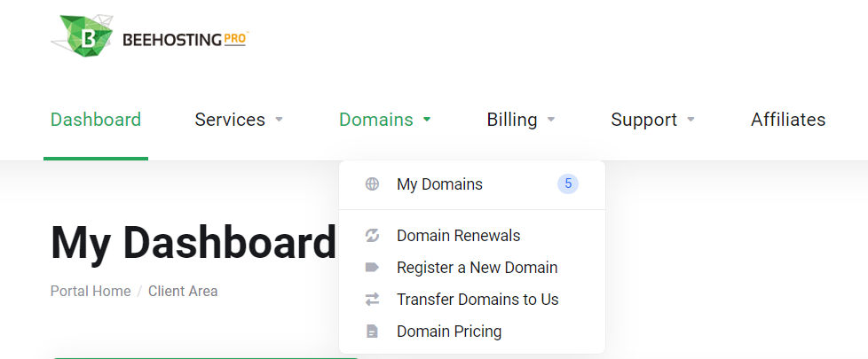868x359 pixels.
Task: Open Domain Pricing menu entry
Action: coord(449,332)
